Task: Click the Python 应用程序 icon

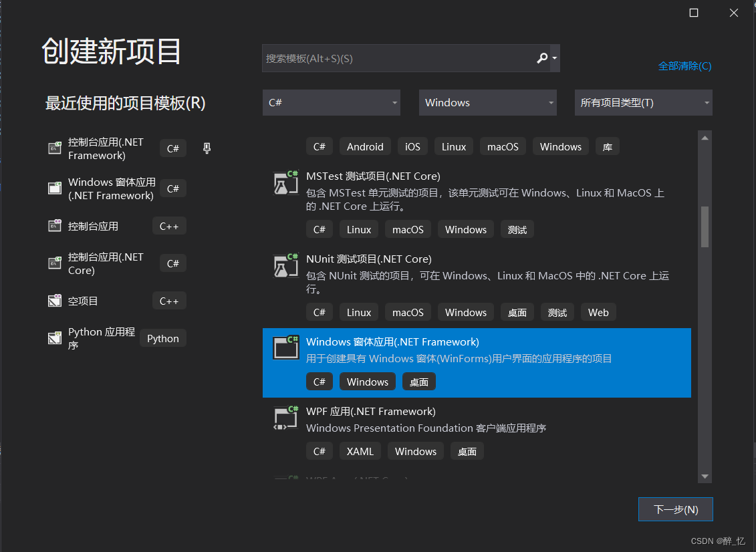Action: click(x=54, y=337)
